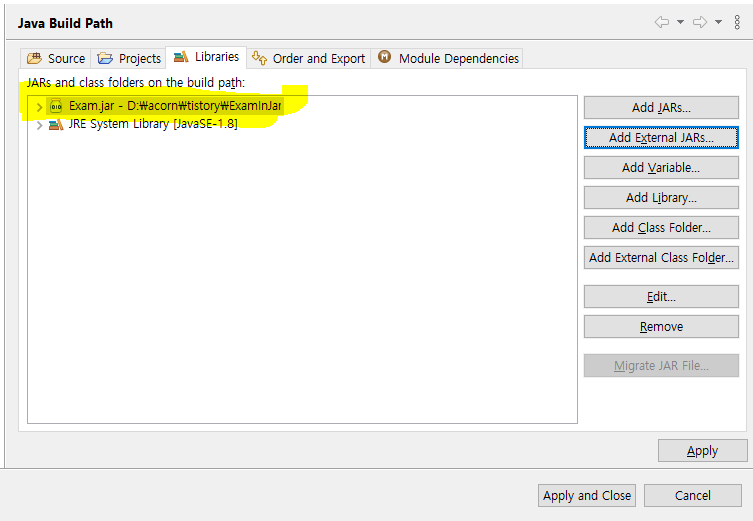Click the Apply button
753x521 pixels.
pyautogui.click(x=703, y=450)
